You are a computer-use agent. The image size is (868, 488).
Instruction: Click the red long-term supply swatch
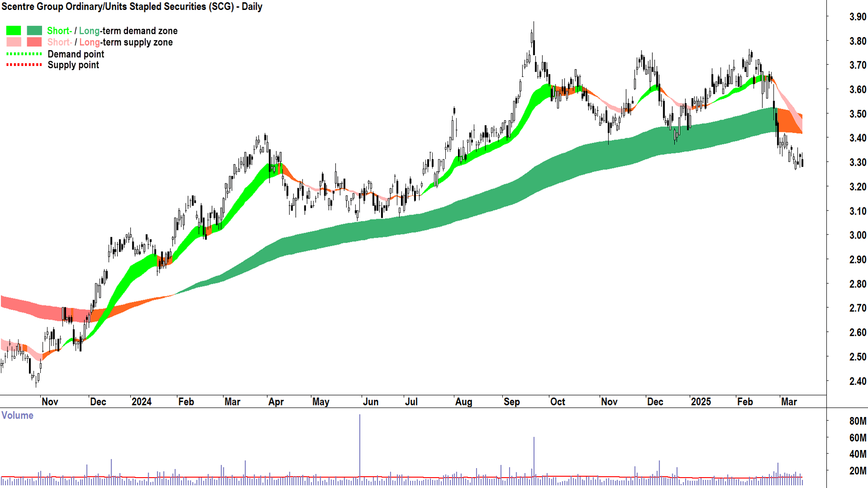pos(34,42)
